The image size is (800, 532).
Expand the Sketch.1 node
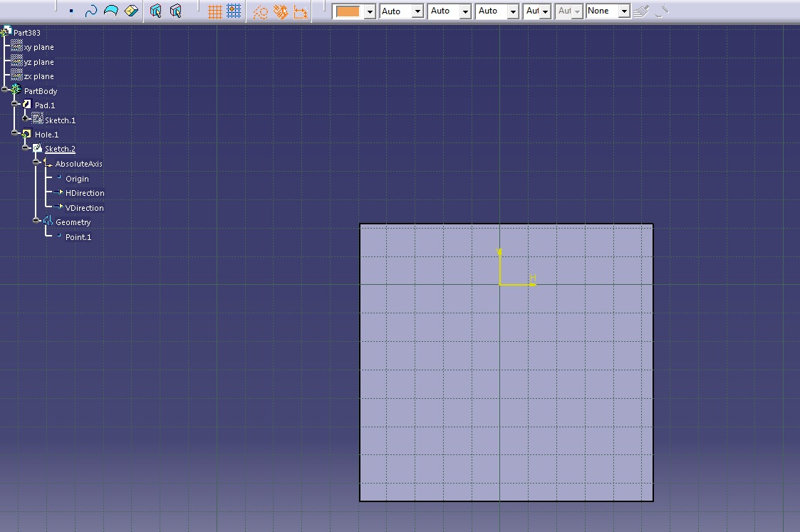[x=25, y=118]
